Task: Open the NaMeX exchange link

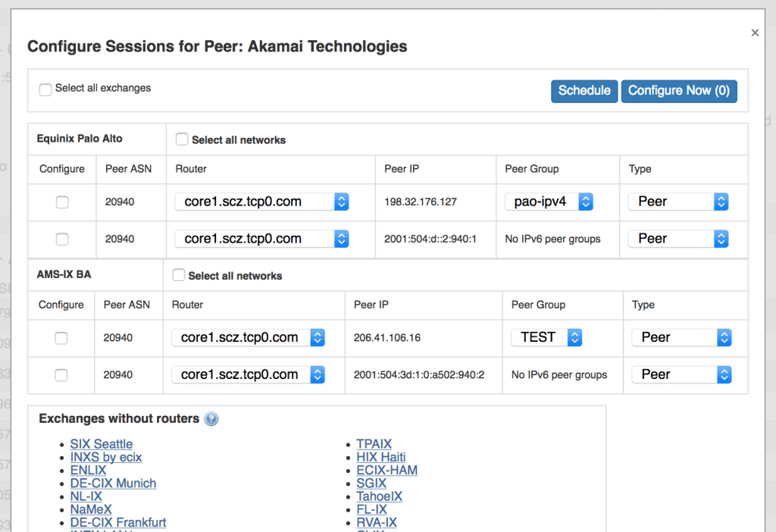Action: 91,509
